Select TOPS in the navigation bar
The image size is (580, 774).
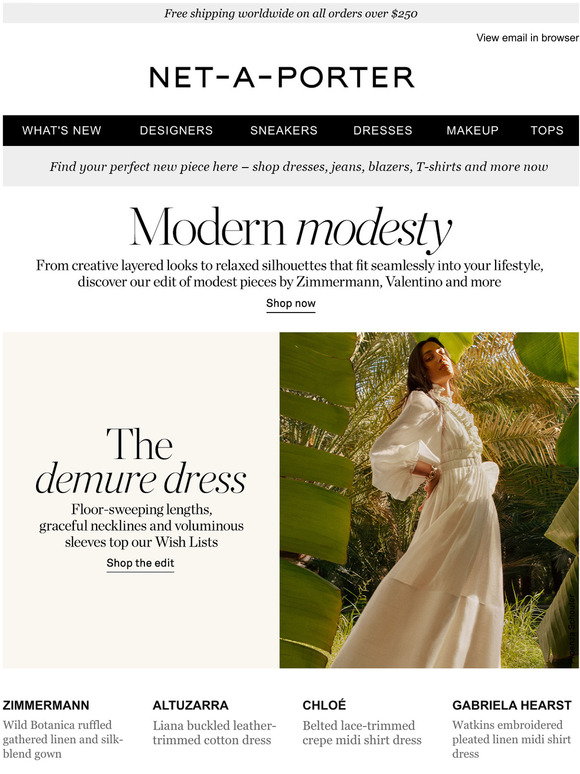pyautogui.click(x=547, y=130)
